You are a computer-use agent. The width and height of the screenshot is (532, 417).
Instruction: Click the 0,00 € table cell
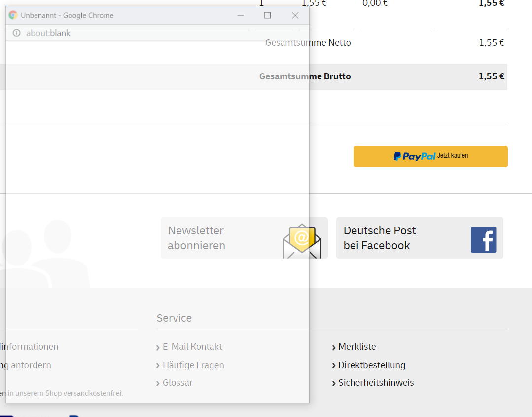click(375, 3)
